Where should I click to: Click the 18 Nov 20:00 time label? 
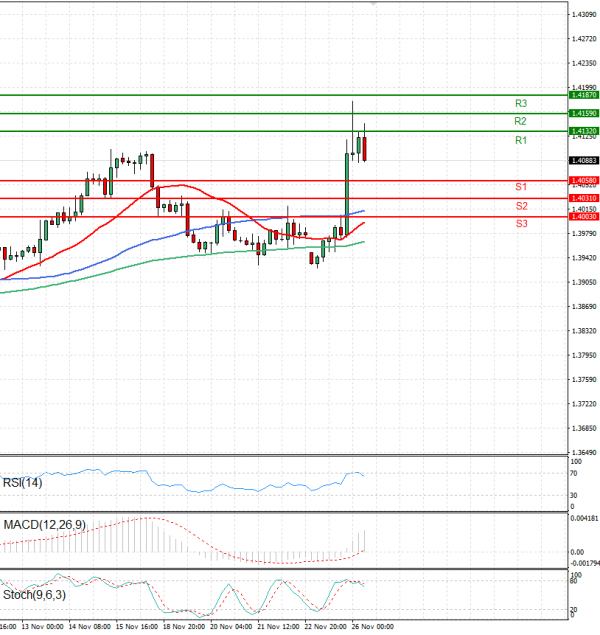pyautogui.click(x=184, y=626)
